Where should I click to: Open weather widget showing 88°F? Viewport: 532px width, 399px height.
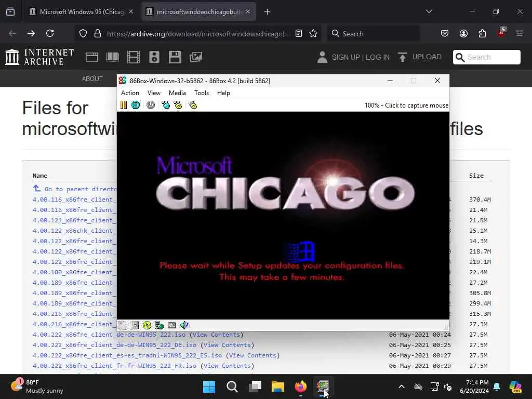coord(37,387)
